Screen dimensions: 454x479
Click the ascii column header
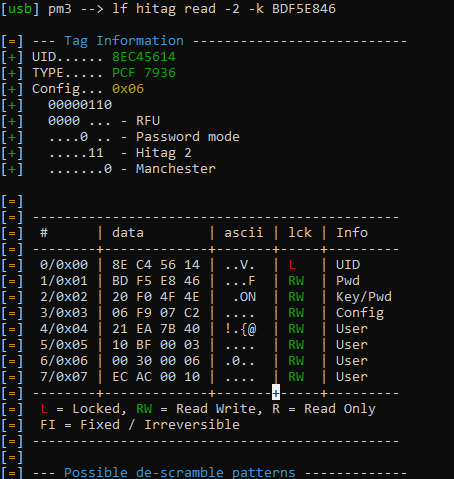243,233
